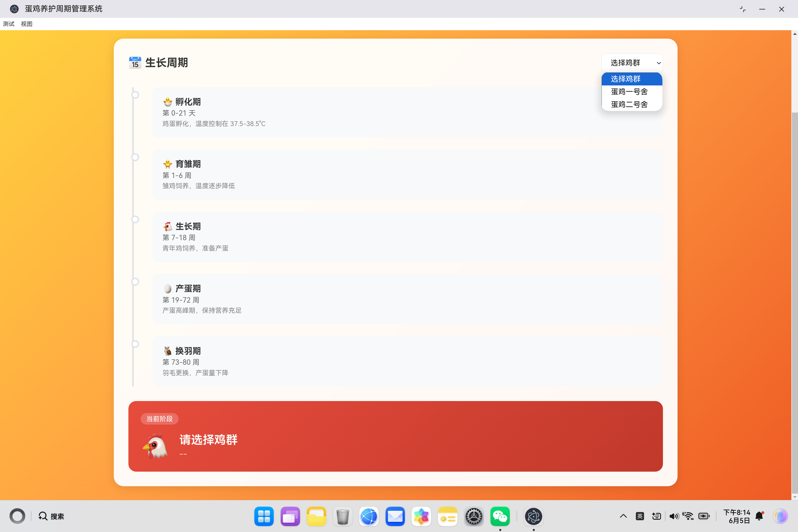Open the notification bell
Viewport: 798px width, 532px height.
click(760, 516)
